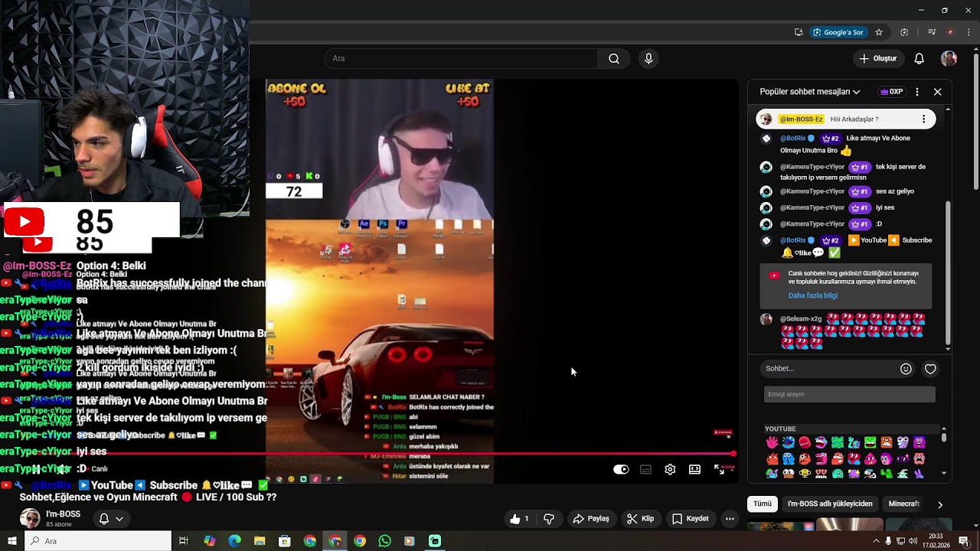Search YouTube with the magnifier button
The width and height of the screenshot is (980, 551).
614,59
